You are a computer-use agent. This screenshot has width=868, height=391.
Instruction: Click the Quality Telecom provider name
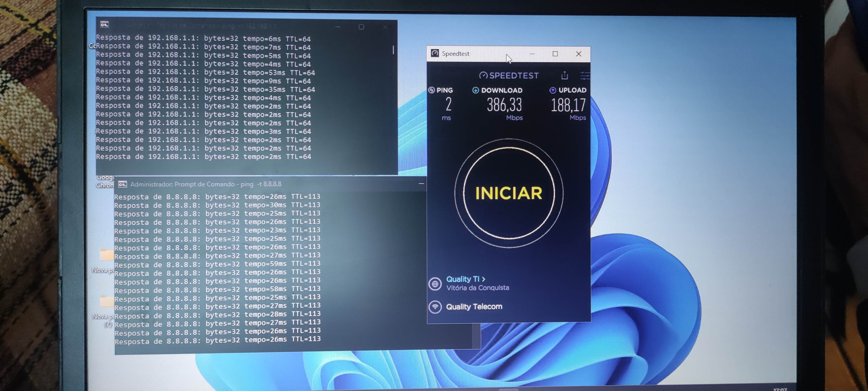474,307
